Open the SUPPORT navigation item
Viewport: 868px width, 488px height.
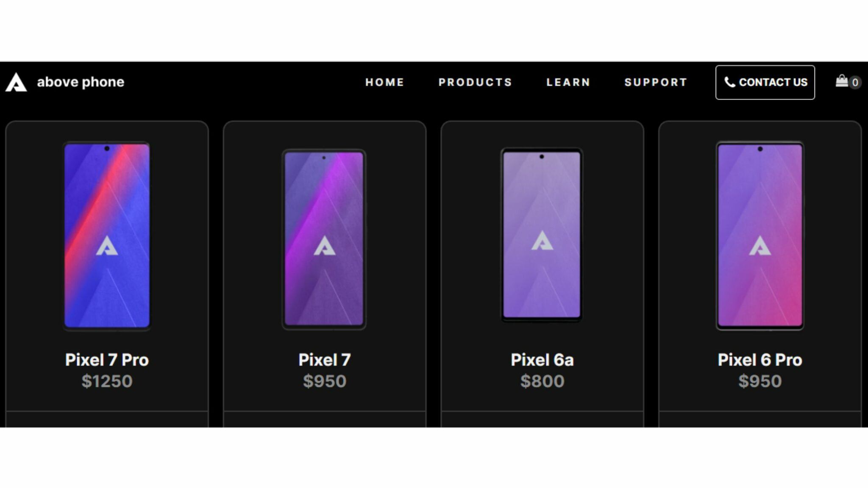coord(656,82)
